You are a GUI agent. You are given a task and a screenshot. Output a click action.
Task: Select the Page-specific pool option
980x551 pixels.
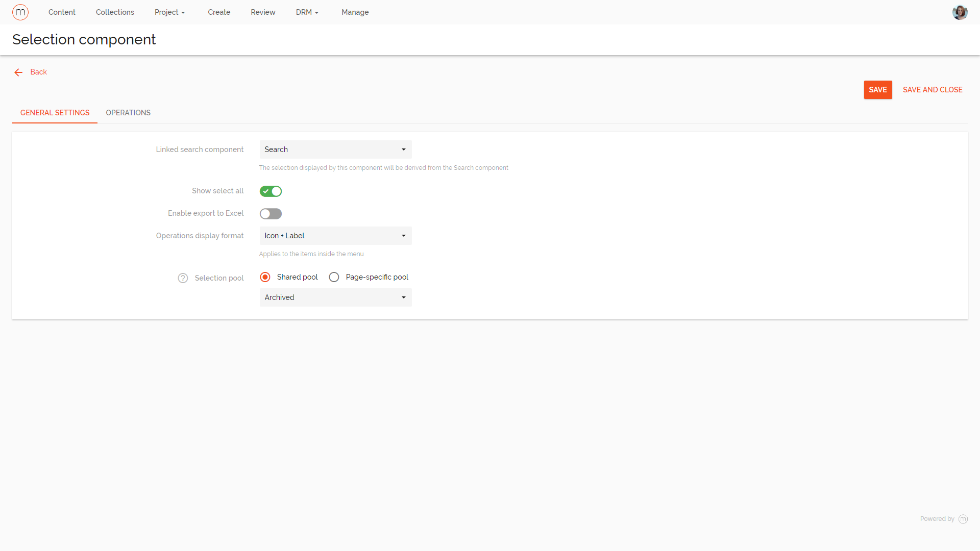[x=334, y=277]
